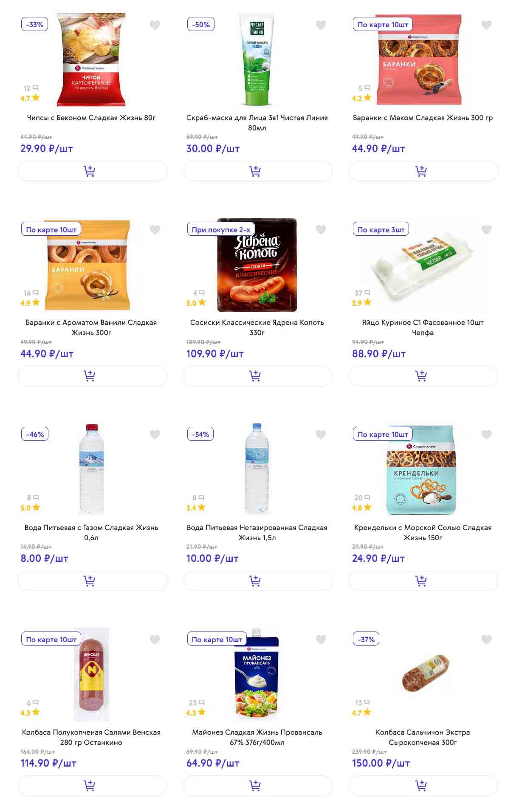This screenshot has height=812, width=519.
Task: Click the 'При покупке 2-х' promo badge
Action: (221, 229)
